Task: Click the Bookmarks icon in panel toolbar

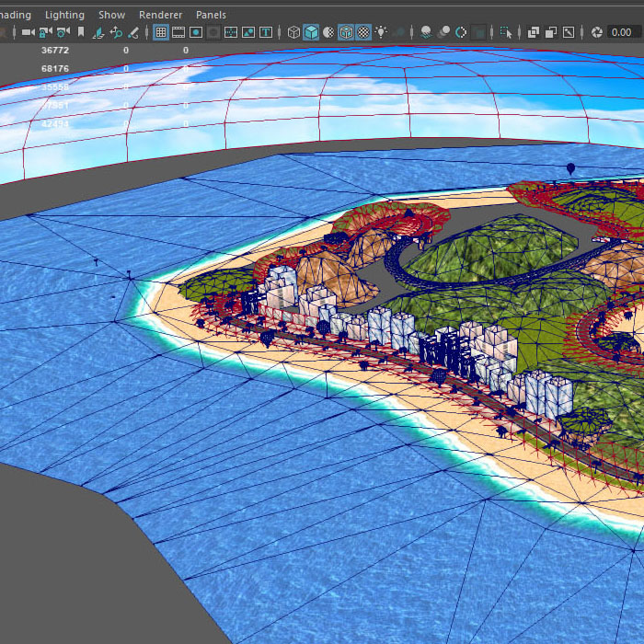Action: pyautogui.click(x=81, y=32)
